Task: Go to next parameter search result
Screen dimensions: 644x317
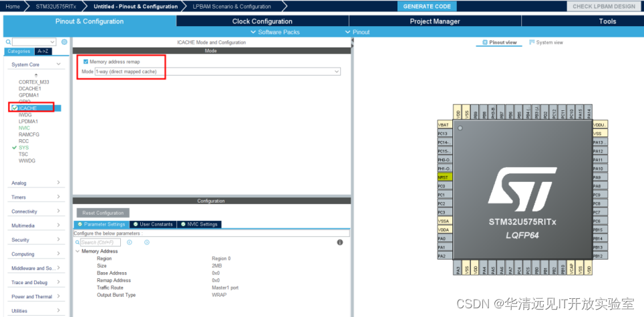Action: (x=146, y=242)
